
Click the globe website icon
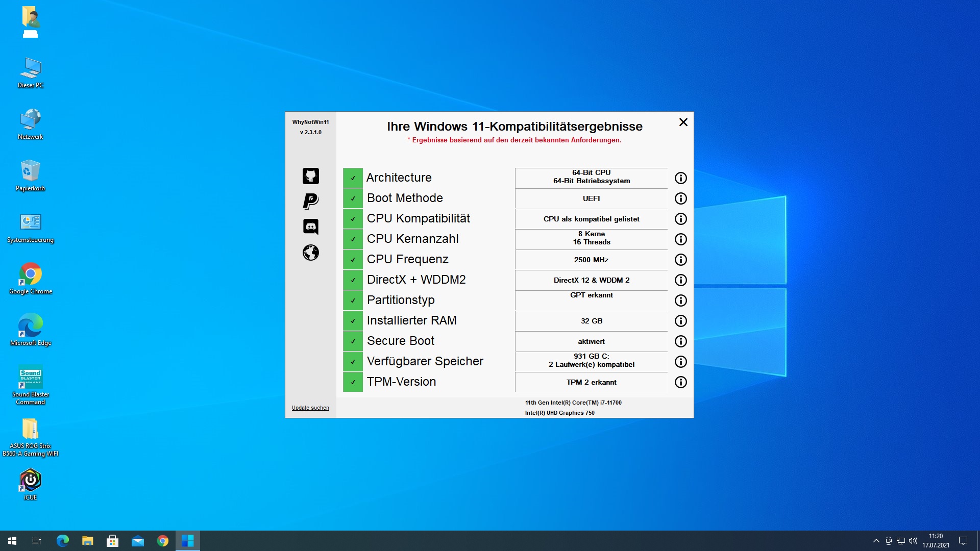pos(310,252)
